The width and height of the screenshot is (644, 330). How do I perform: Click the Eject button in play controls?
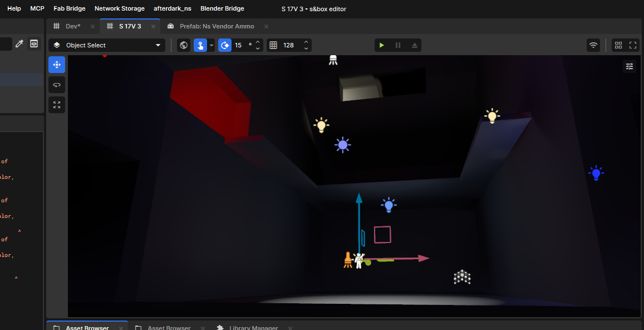click(x=414, y=45)
